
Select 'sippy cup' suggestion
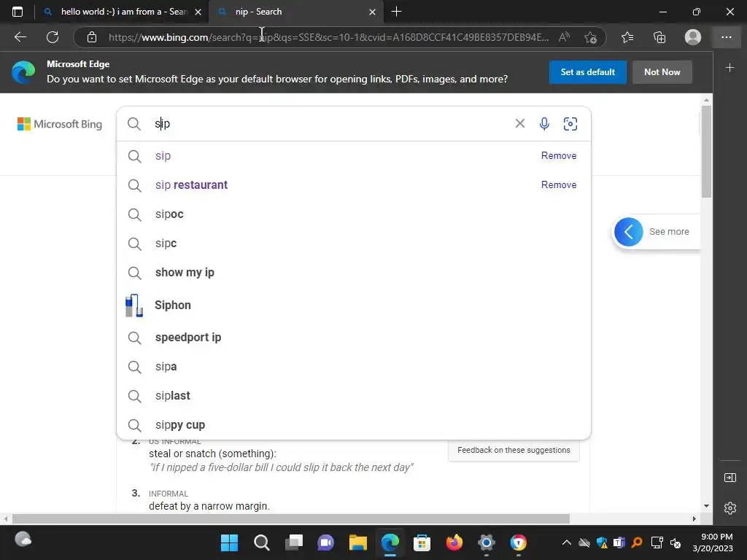[354, 425]
